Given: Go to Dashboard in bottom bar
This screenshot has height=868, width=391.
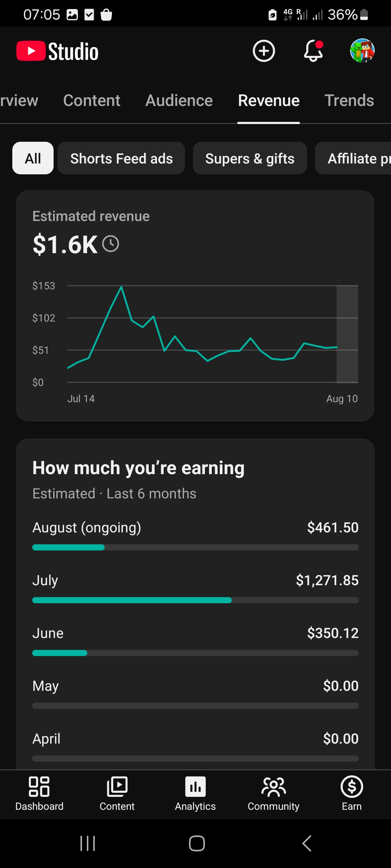Looking at the screenshot, I should pyautogui.click(x=39, y=794).
